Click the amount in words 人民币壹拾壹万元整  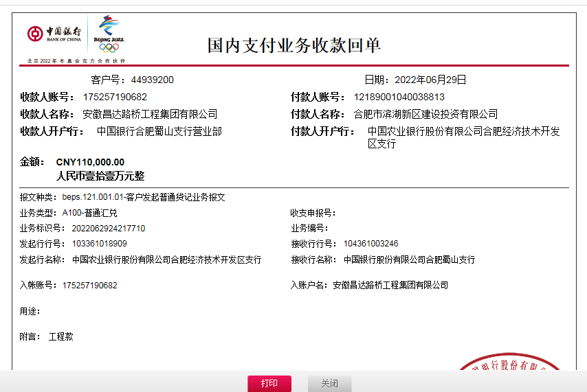point(100,176)
